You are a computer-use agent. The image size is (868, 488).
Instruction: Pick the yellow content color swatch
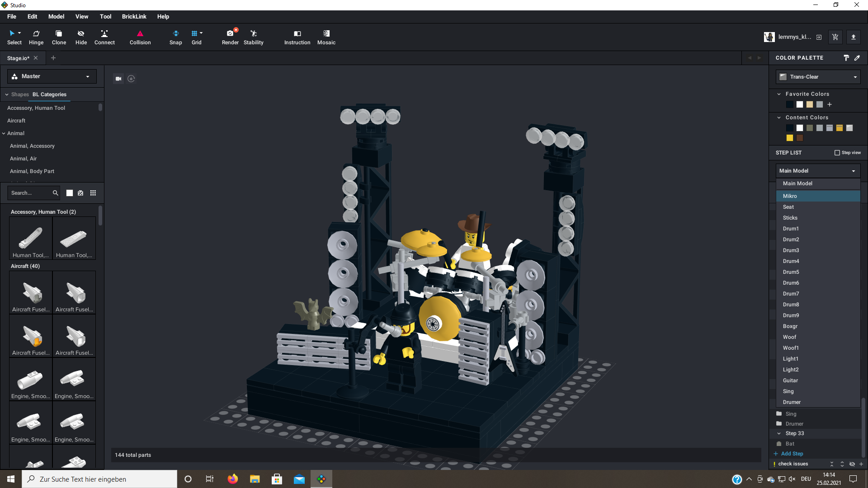[790, 138]
